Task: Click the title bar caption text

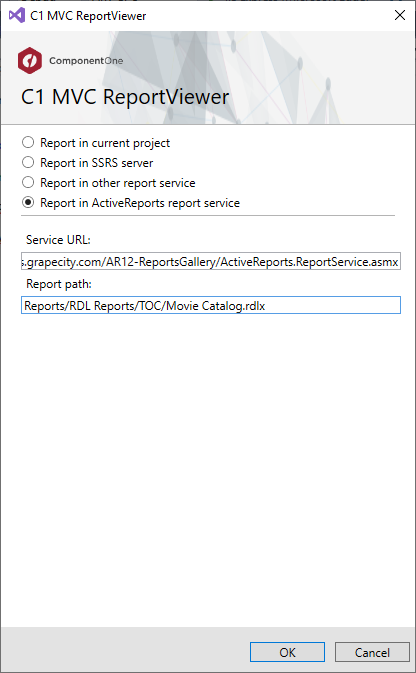Action: click(x=88, y=16)
